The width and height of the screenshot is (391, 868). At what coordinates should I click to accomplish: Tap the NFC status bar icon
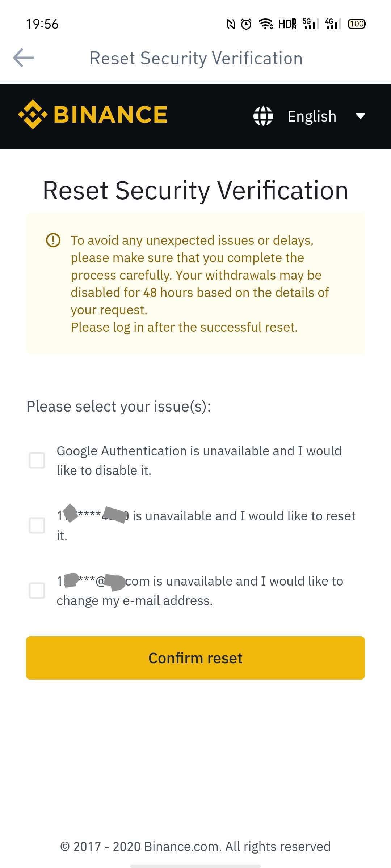click(x=231, y=24)
